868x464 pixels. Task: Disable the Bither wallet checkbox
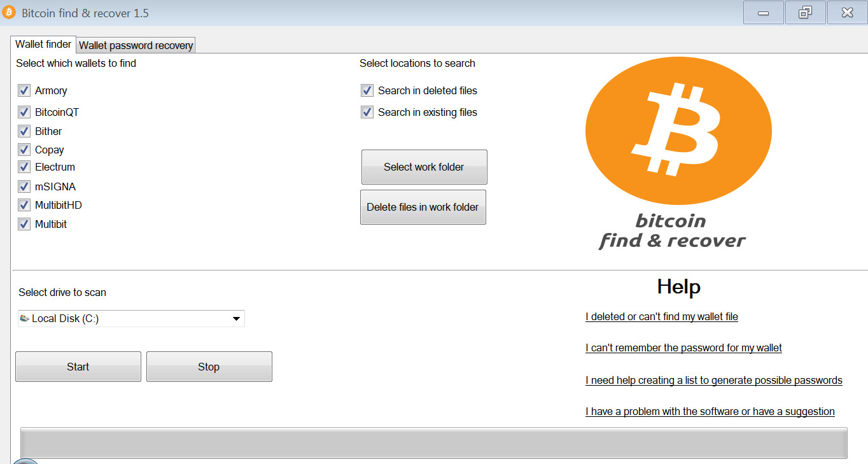[x=24, y=131]
